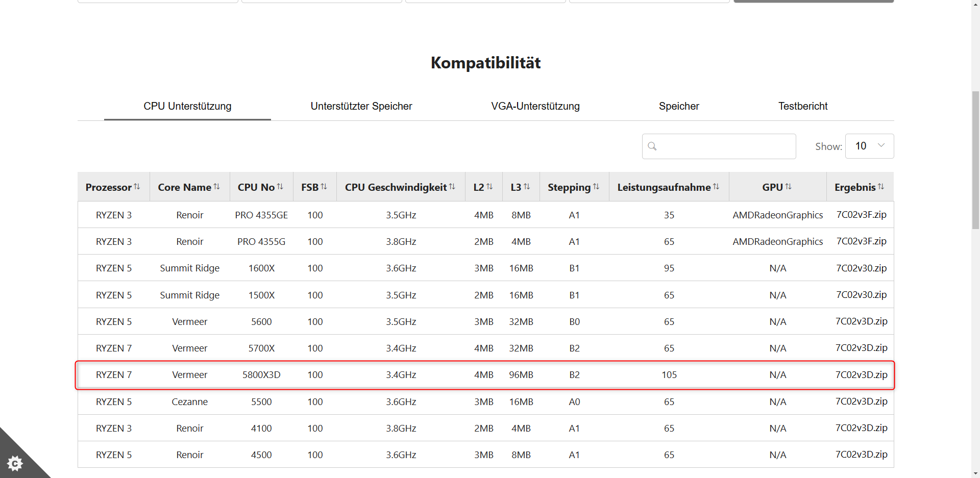This screenshot has width=980, height=478.
Task: Click the 1600X CPU cell
Action: point(261,268)
